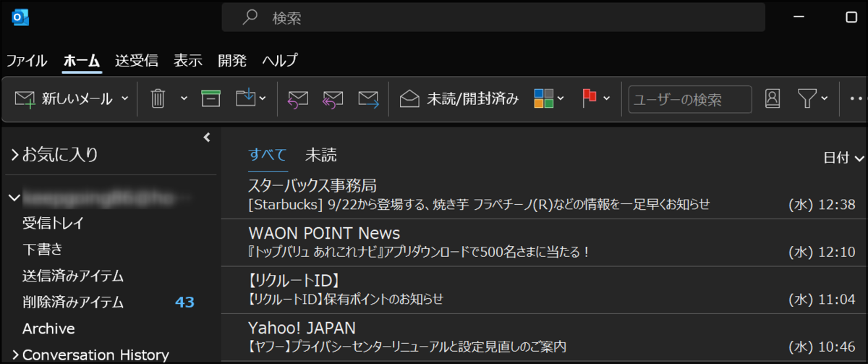Click the forward envelope icon
This screenshot has width=868, height=364.
coord(369,99)
